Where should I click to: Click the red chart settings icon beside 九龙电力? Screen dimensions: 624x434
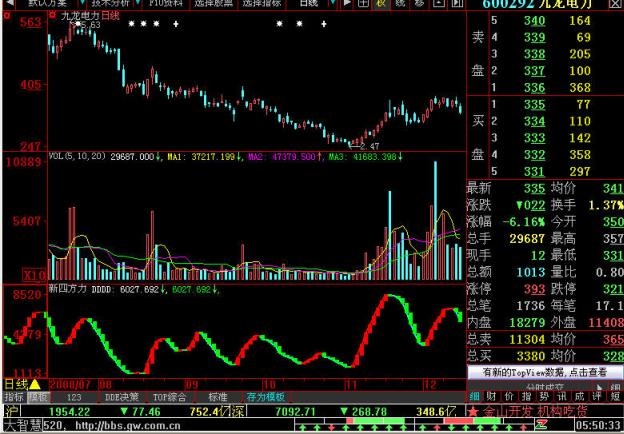click(52, 15)
